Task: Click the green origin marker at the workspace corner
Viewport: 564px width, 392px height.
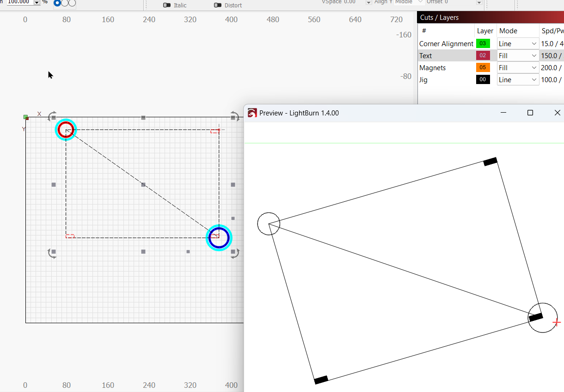Action: [26, 118]
